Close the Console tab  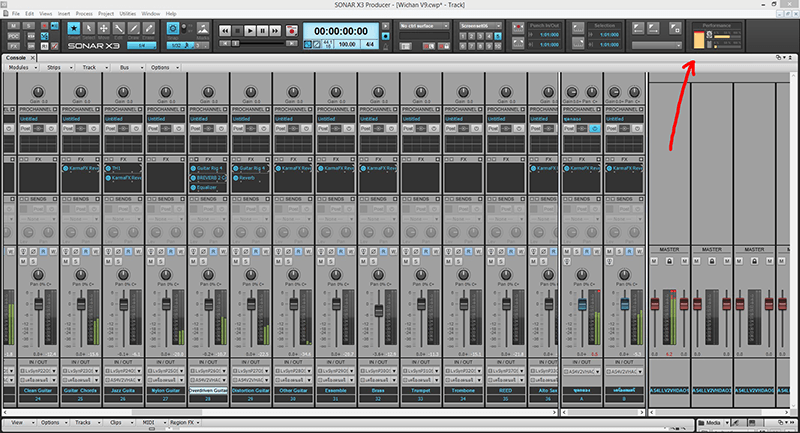33,58
